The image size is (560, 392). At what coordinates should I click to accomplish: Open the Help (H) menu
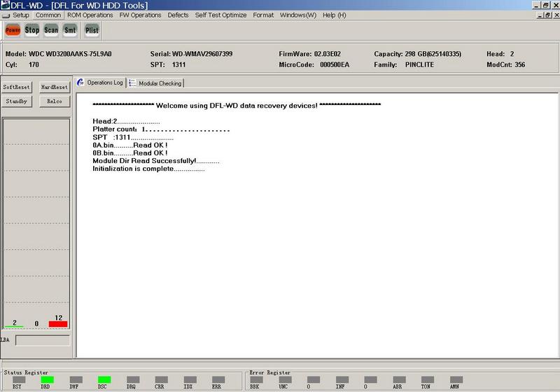click(x=335, y=15)
